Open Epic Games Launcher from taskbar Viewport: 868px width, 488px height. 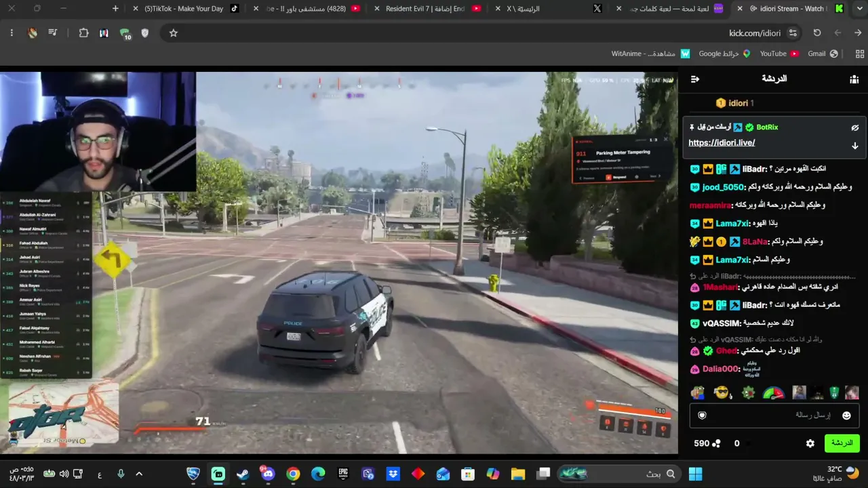[343, 474]
